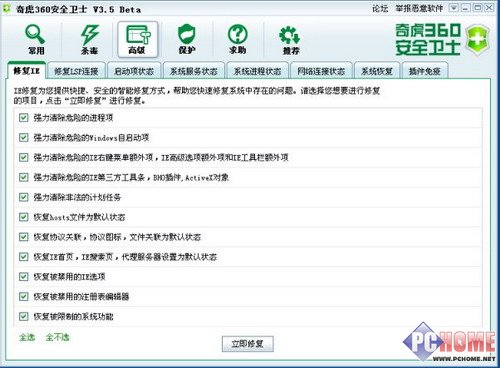500x368 pixels.
Task: Toggle the IE右键菜单额外项 cleanup checkbox
Action: [23, 157]
